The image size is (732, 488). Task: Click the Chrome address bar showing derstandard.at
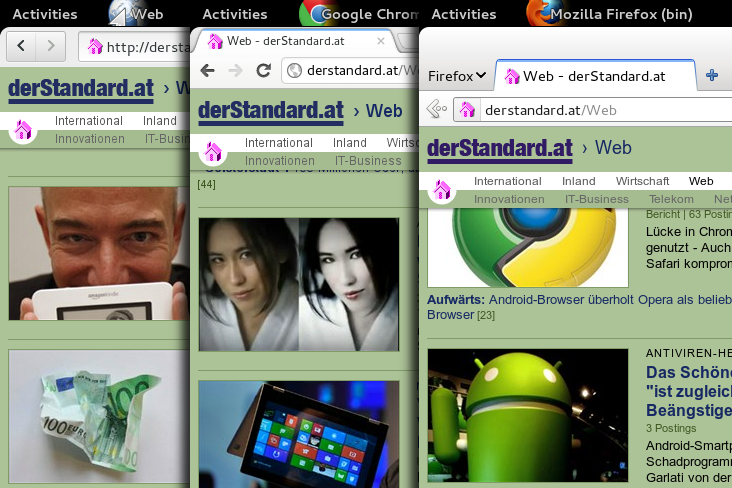coord(350,71)
